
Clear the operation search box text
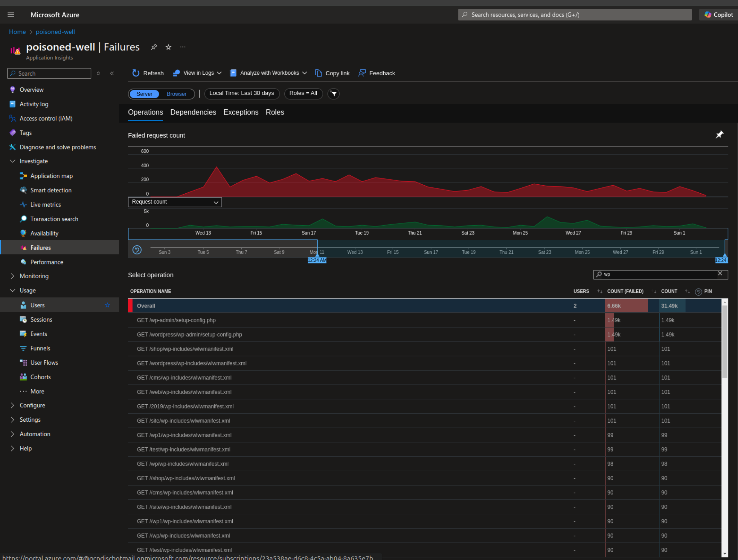pos(720,274)
